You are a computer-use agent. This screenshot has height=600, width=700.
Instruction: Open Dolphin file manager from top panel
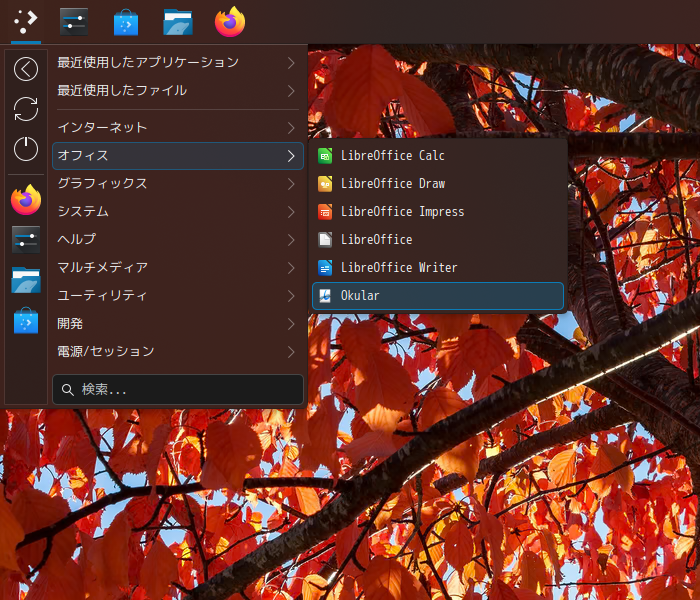[178, 22]
